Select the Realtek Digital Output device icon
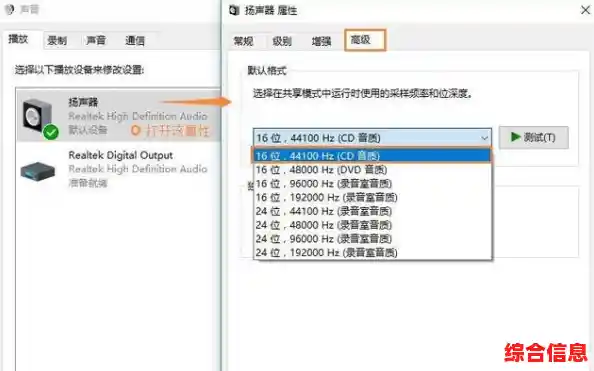The width and height of the screenshot is (594, 371). tap(38, 171)
